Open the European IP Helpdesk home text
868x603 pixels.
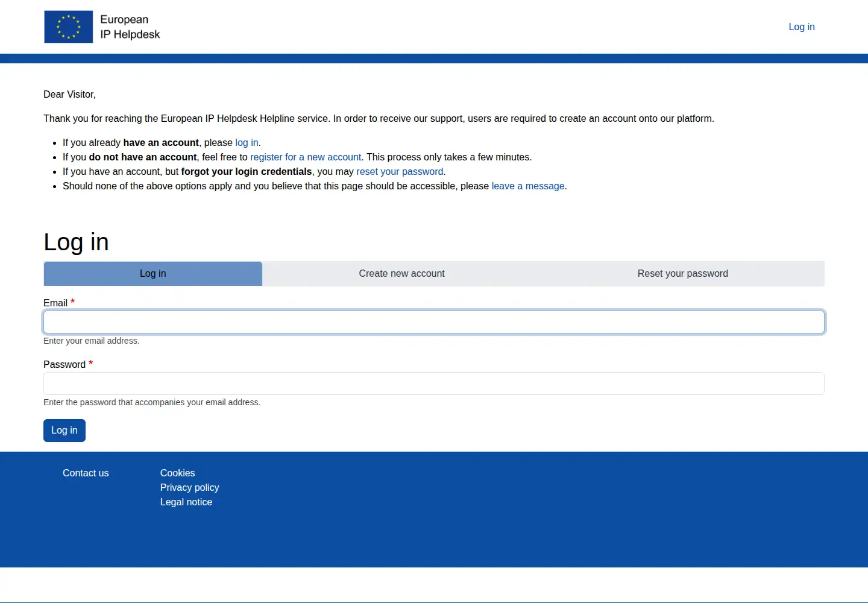130,27
